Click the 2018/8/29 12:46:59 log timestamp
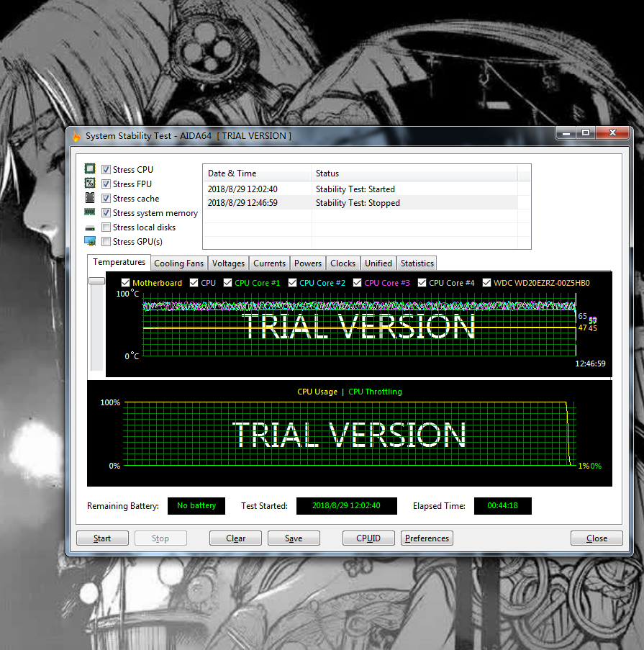The width and height of the screenshot is (644, 650). tap(242, 203)
